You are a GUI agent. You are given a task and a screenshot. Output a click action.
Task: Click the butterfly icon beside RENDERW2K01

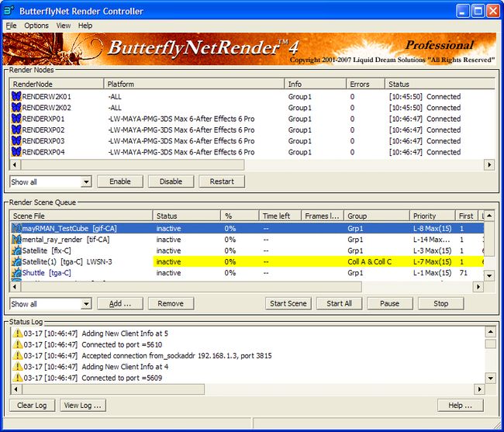click(16, 96)
